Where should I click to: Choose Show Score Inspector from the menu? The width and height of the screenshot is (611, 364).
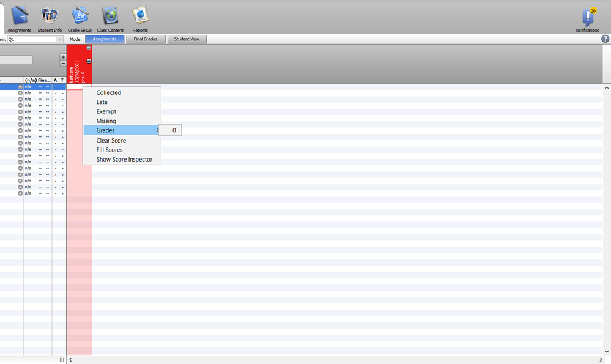(x=124, y=160)
